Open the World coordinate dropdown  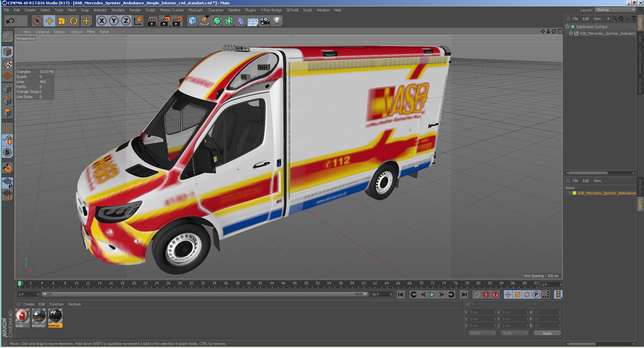482,333
